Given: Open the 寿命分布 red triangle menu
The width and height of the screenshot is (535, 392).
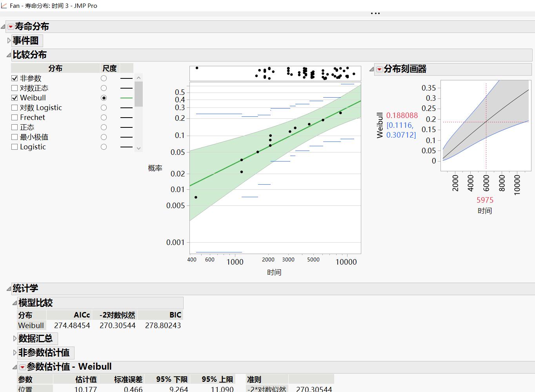Looking at the screenshot, I should click(x=11, y=27).
